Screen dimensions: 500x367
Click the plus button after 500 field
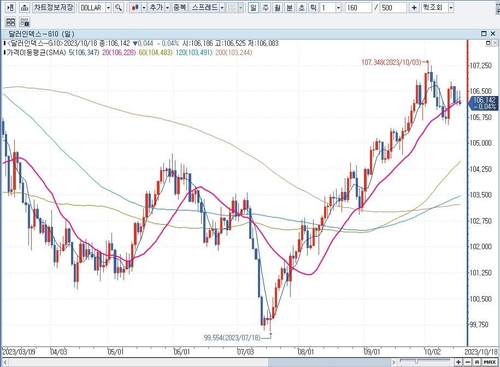click(414, 7)
